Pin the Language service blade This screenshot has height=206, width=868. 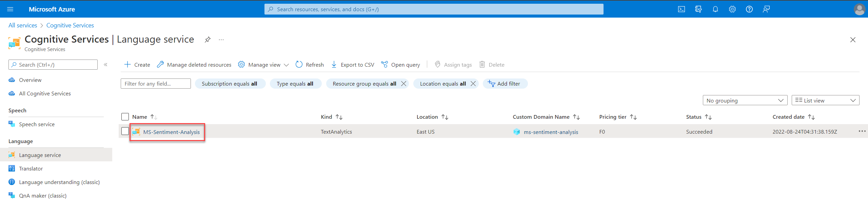coord(208,40)
